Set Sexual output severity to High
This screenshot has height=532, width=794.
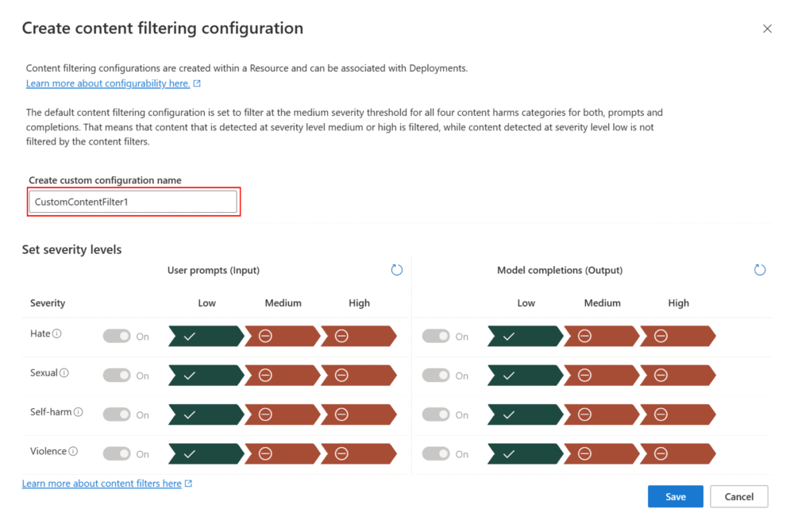678,375
